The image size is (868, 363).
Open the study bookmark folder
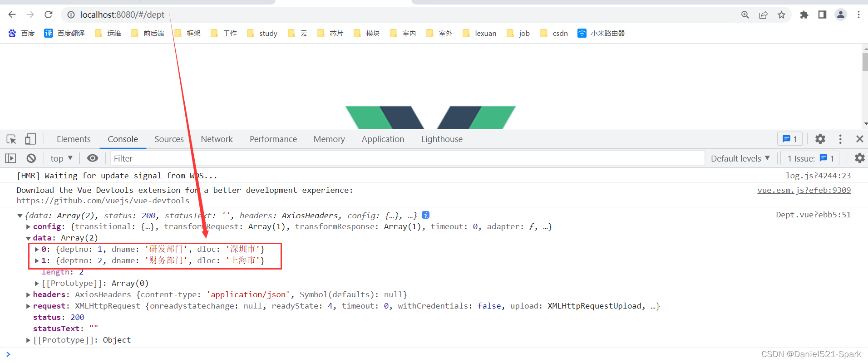pyautogui.click(x=262, y=33)
